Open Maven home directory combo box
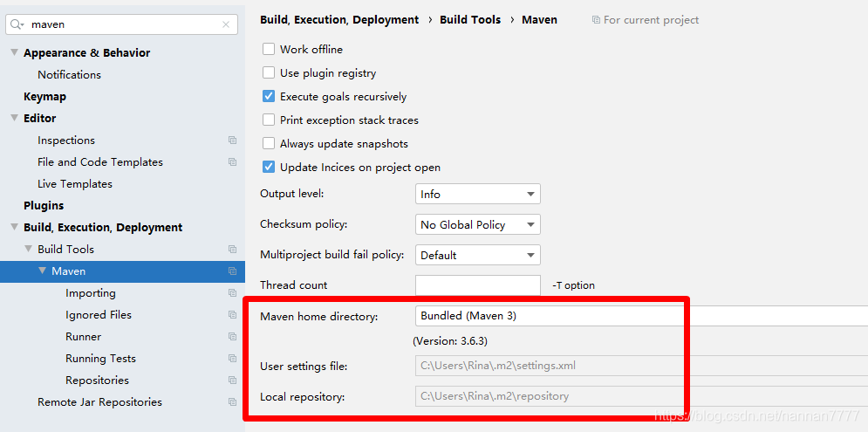868x432 pixels. tap(641, 316)
